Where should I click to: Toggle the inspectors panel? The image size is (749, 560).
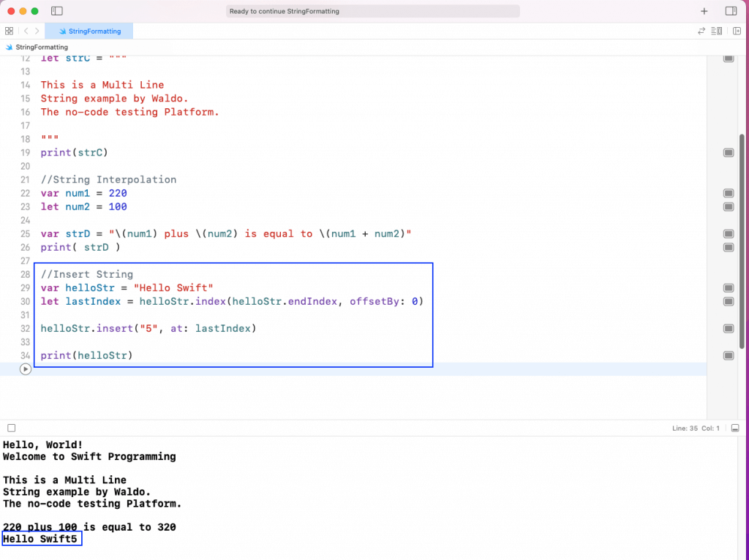click(731, 11)
